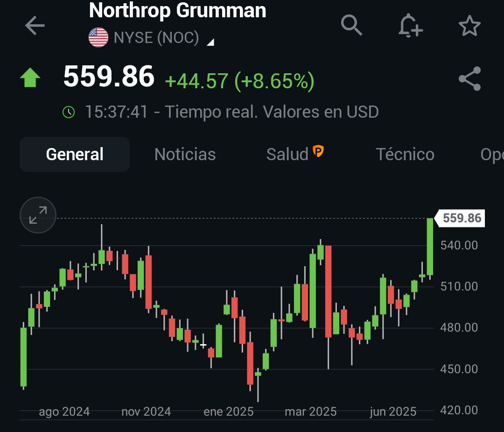Image resolution: width=504 pixels, height=432 pixels.
Task: Open the Salud tab
Action: tap(287, 155)
